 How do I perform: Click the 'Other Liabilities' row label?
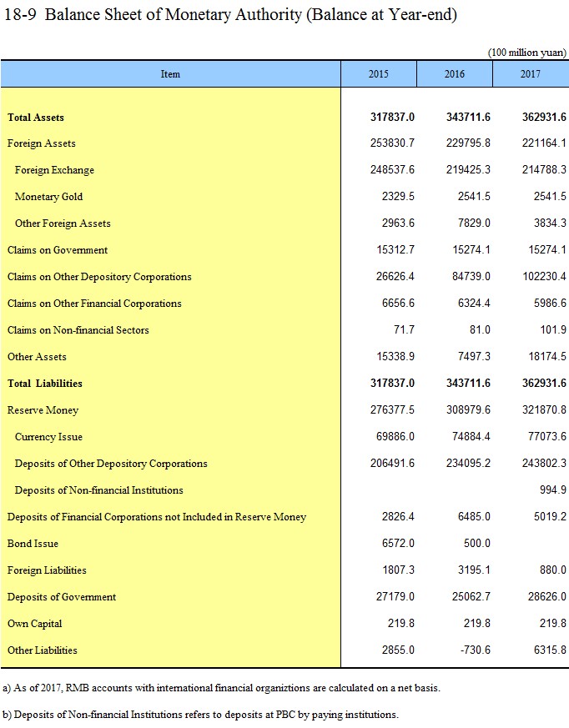click(43, 650)
